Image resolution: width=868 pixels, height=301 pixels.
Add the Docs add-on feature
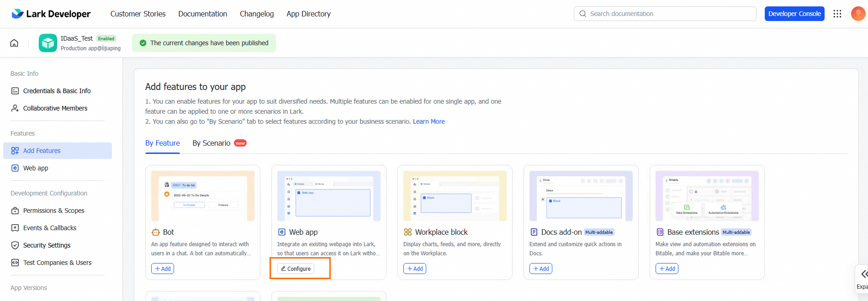(541, 269)
